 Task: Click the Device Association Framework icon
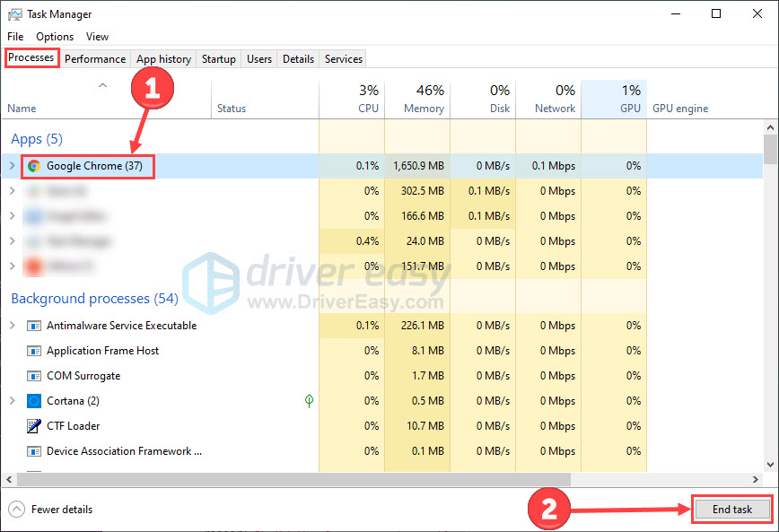pyautogui.click(x=34, y=451)
